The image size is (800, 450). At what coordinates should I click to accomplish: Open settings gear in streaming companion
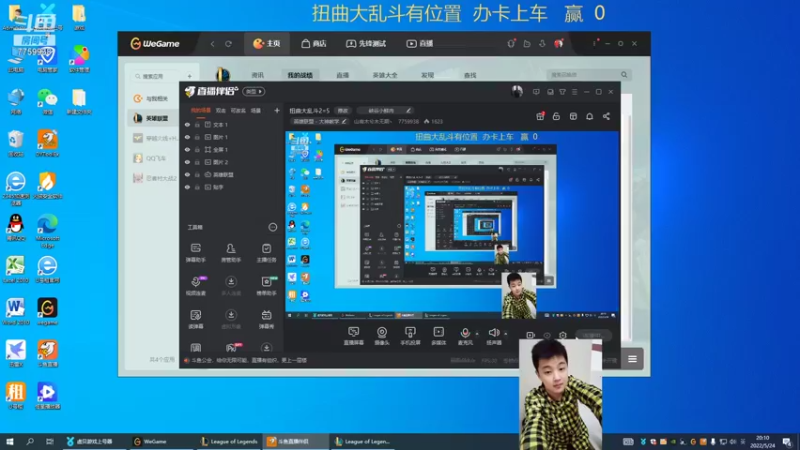pos(563,335)
